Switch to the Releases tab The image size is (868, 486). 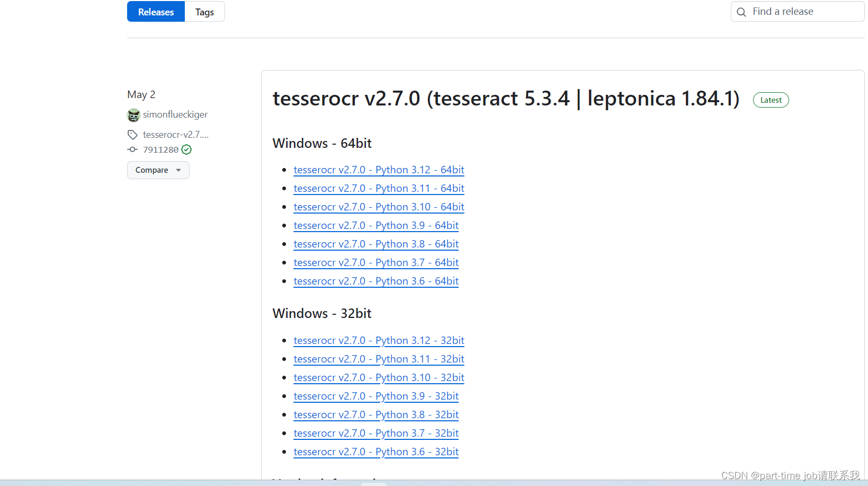(156, 12)
